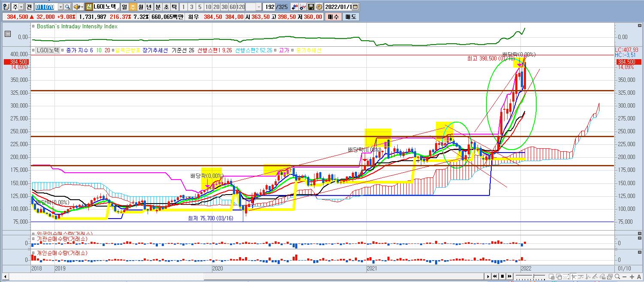This screenshot has width=644, height=282.
Task: Select the 일 daily period button
Action: click(124, 7)
